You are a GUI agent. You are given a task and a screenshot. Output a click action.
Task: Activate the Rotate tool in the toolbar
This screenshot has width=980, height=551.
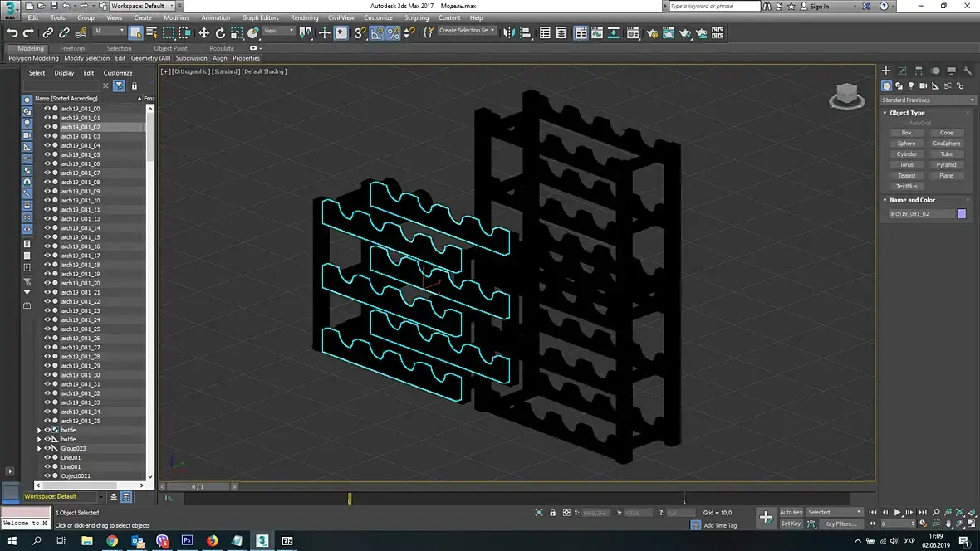click(x=220, y=33)
